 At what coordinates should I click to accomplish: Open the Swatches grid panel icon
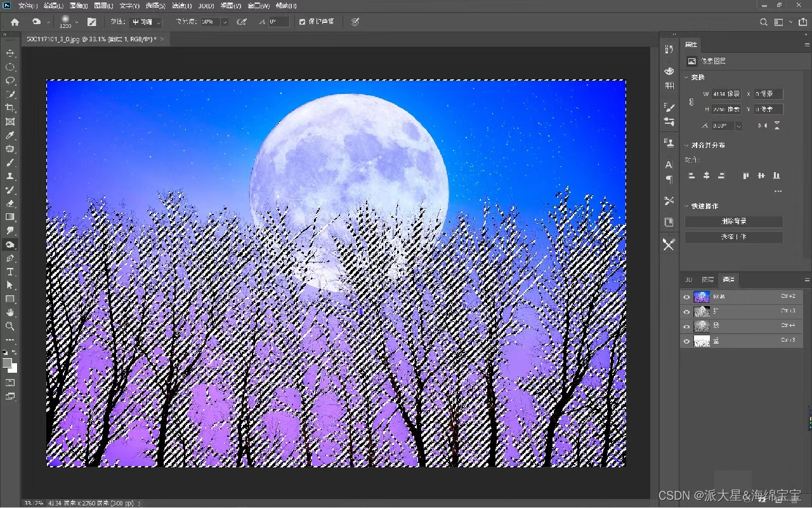pos(669,86)
